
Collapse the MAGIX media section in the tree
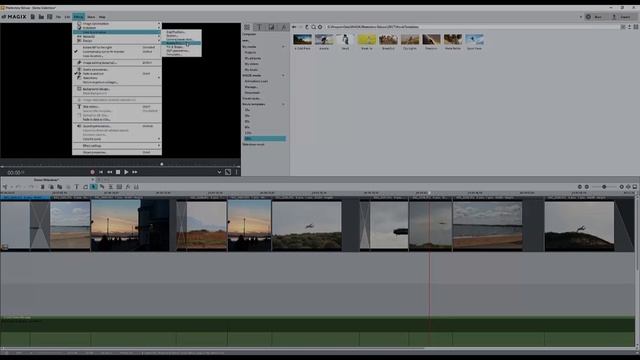click(283, 76)
